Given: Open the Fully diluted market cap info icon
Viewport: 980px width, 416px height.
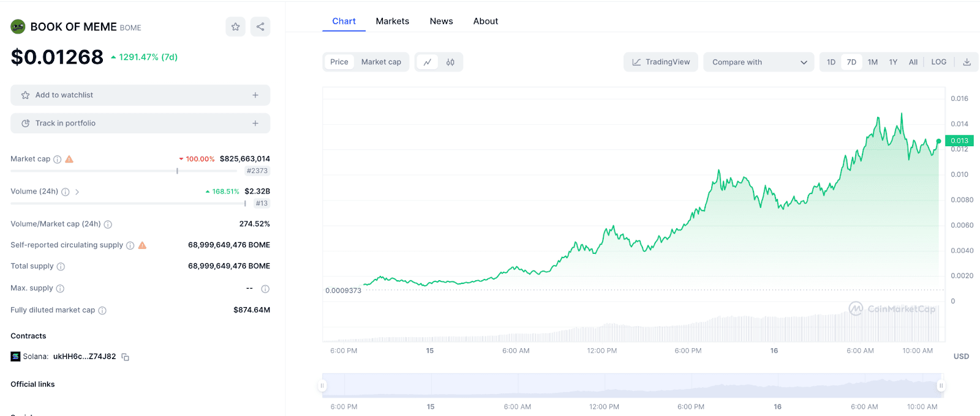Looking at the screenshot, I should [x=102, y=311].
